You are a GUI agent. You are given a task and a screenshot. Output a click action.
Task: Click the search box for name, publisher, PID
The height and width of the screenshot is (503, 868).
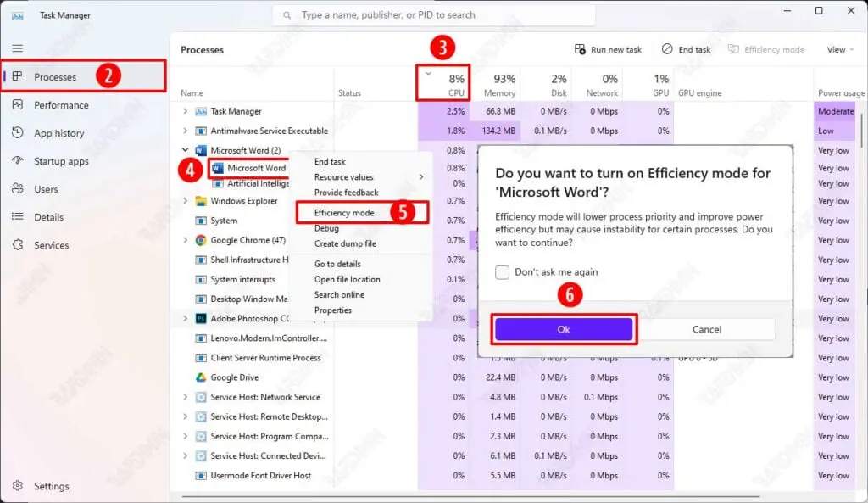tap(433, 15)
